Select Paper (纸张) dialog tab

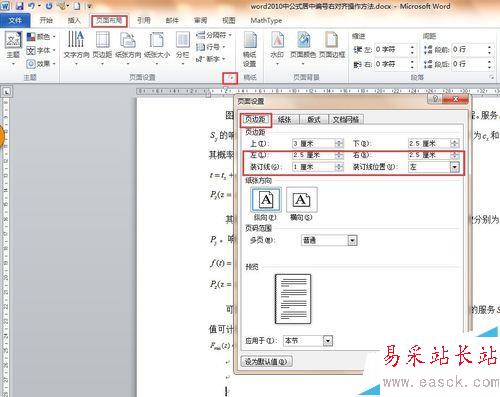coord(285,119)
